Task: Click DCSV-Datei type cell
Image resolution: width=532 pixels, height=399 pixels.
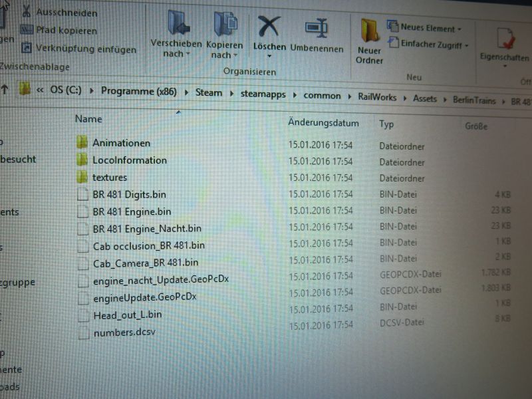Action: pyautogui.click(x=402, y=322)
